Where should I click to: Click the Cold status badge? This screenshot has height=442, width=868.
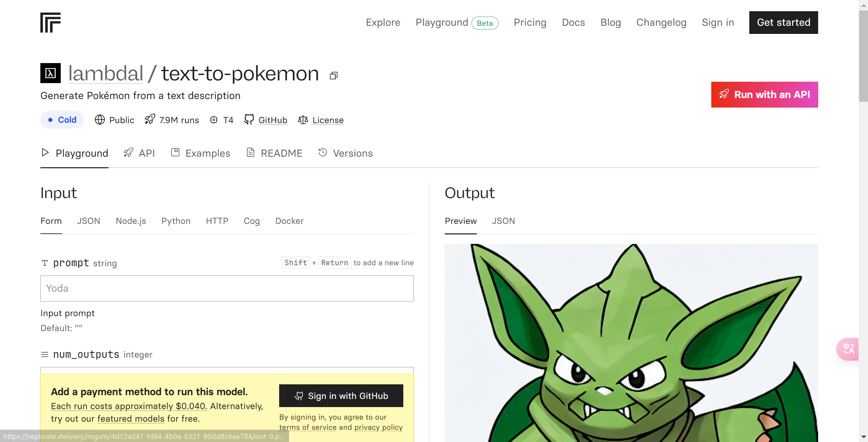(x=62, y=120)
